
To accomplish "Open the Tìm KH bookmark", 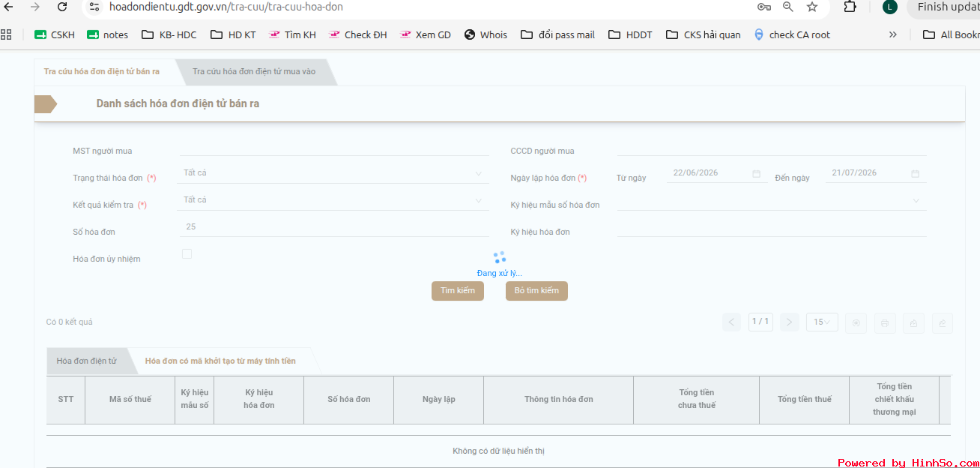I will [x=292, y=34].
